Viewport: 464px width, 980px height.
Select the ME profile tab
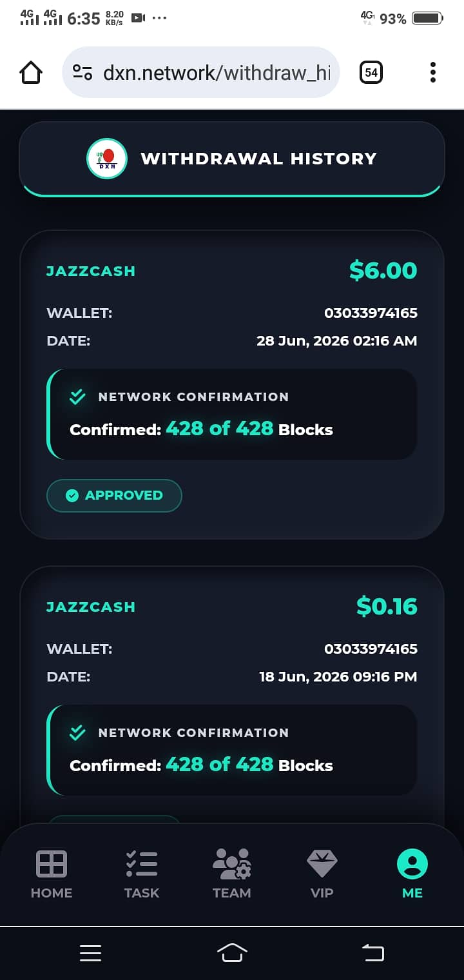[x=412, y=874]
